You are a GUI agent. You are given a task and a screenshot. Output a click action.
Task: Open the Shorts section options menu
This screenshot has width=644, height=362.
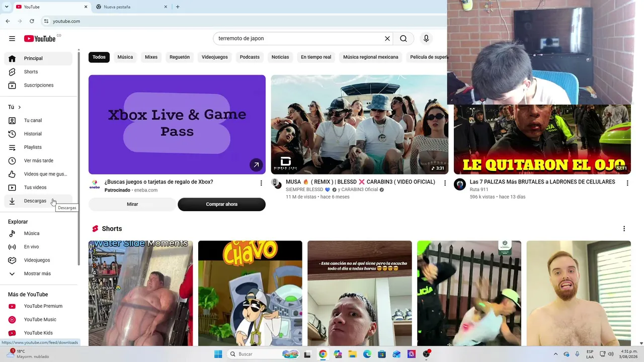(624, 229)
